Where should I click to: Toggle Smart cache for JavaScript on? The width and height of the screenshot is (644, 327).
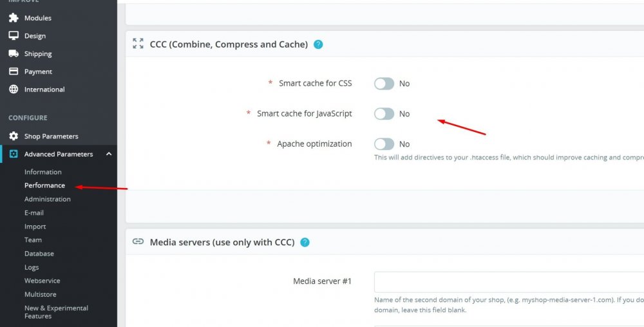(384, 114)
